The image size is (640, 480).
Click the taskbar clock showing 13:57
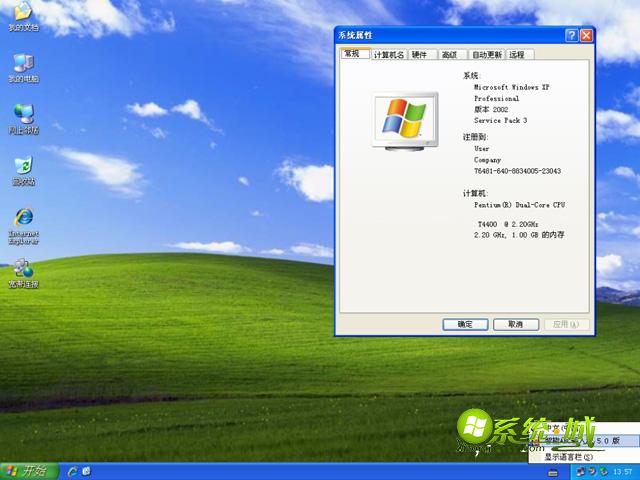(622, 472)
